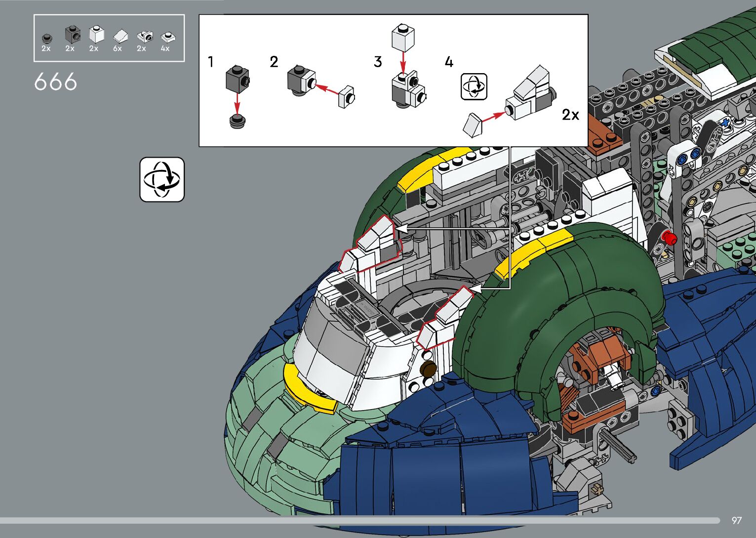Select the white 1x1 plate marked 4x
Viewport: 756px width, 538px height.
tap(168, 37)
